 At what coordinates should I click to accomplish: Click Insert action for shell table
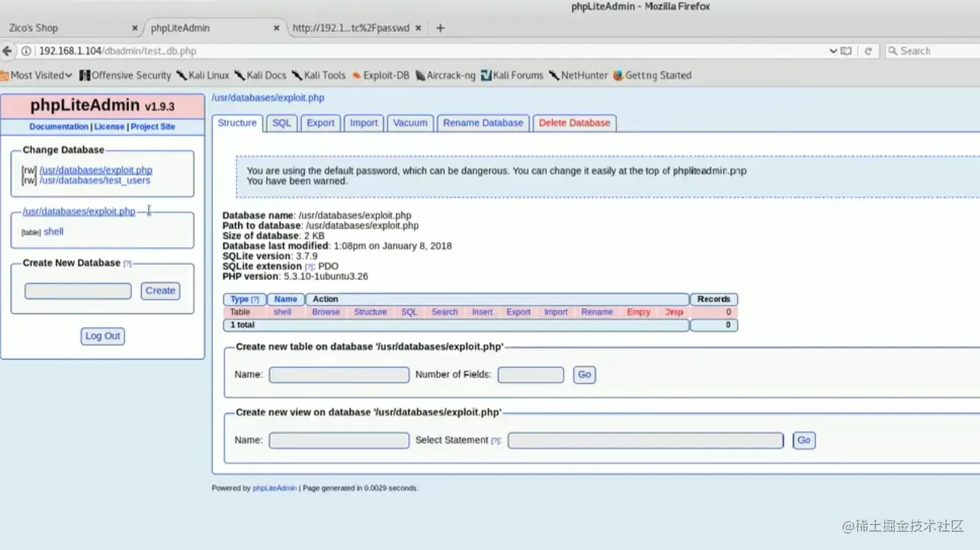(482, 312)
